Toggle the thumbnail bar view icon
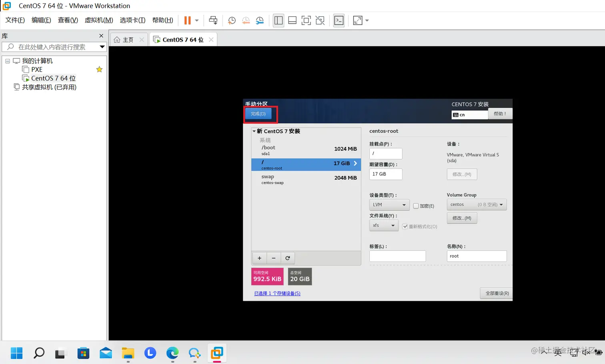This screenshot has height=364, width=605. point(292,20)
